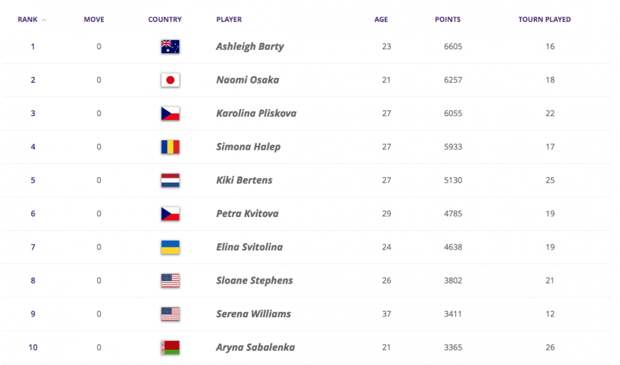Sort table by POINTS column
620x365 pixels.
pos(448,19)
